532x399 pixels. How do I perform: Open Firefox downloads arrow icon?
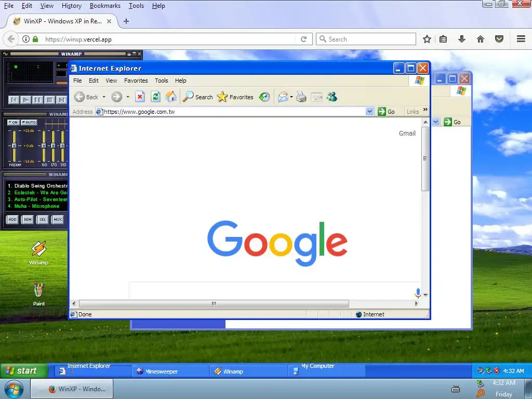tap(462, 39)
